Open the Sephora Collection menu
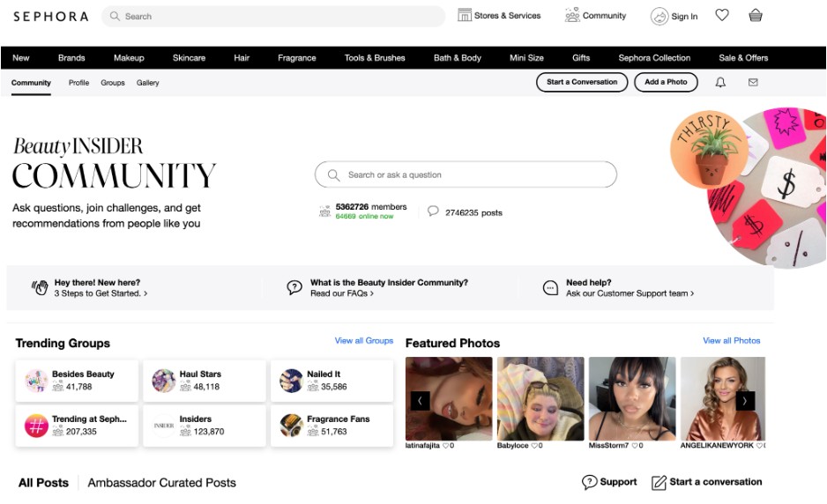827x504 pixels. tap(654, 58)
